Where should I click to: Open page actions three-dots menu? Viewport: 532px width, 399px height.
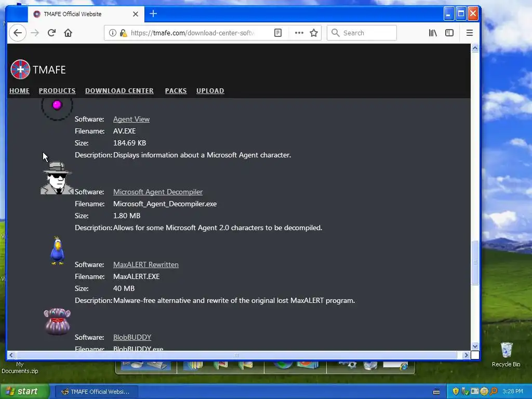299,33
